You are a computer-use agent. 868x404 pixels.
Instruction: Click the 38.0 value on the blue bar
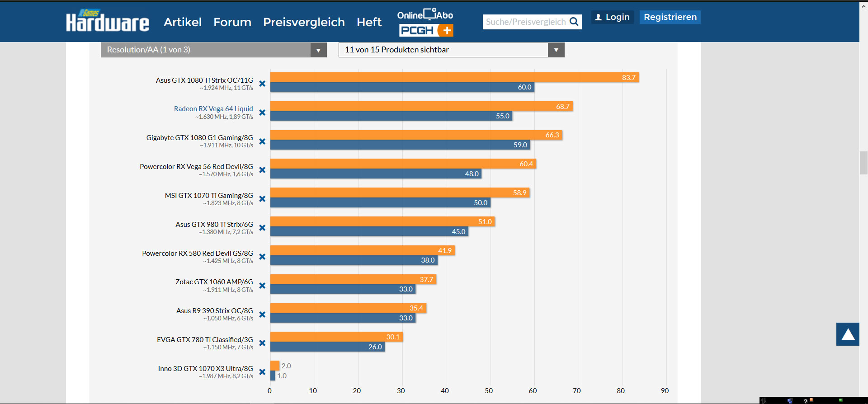pos(428,260)
